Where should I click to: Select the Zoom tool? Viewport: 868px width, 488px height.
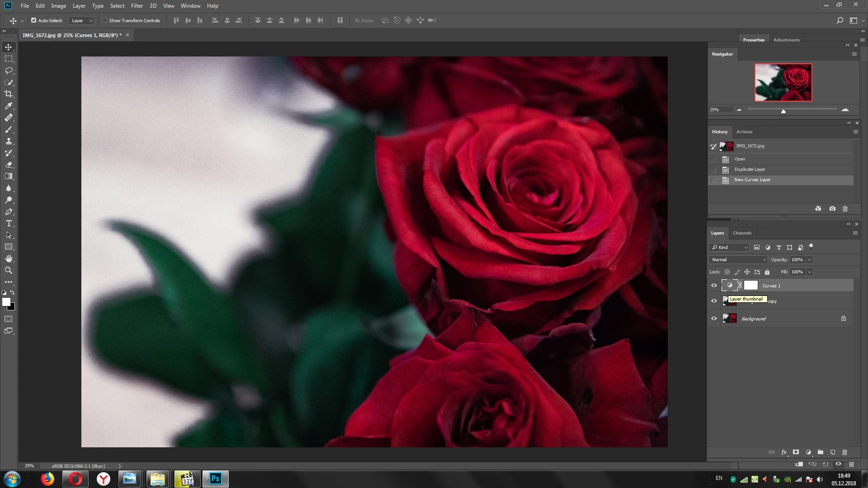tap(9, 270)
